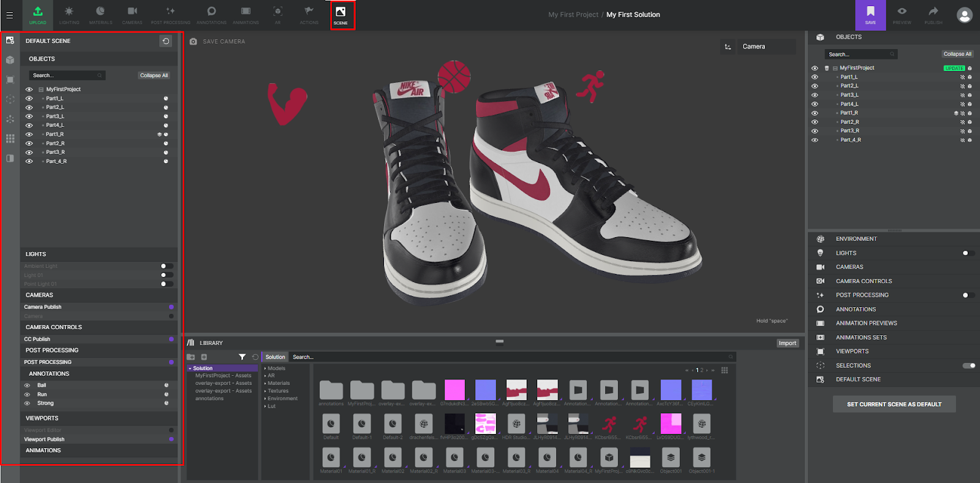Click the Import button in library
The image size is (980, 483).
pos(788,343)
